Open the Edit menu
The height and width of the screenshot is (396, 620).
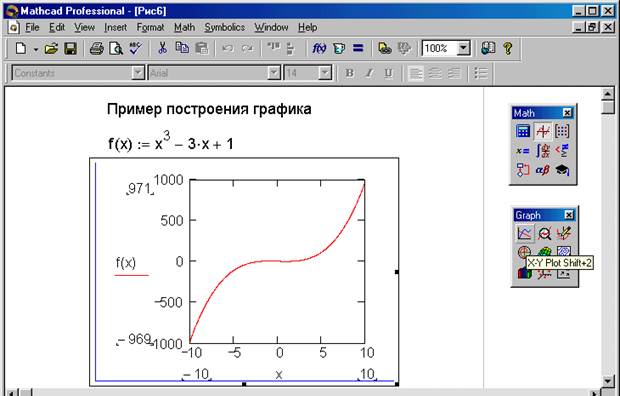coord(57,27)
